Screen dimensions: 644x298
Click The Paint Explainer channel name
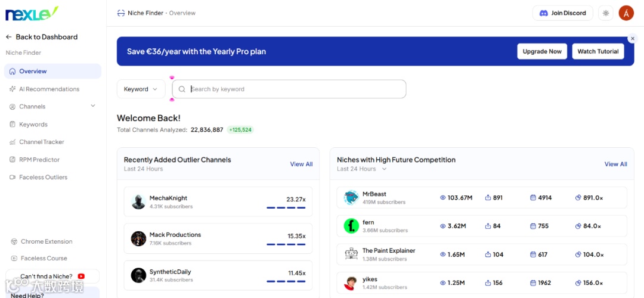389,251
